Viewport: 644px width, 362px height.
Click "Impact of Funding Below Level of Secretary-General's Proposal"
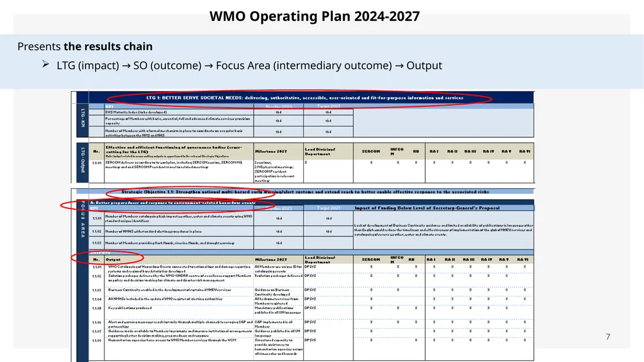(427, 208)
